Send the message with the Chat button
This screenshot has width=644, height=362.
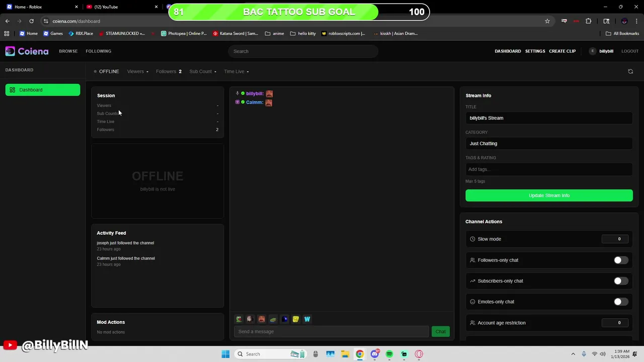coord(440,332)
